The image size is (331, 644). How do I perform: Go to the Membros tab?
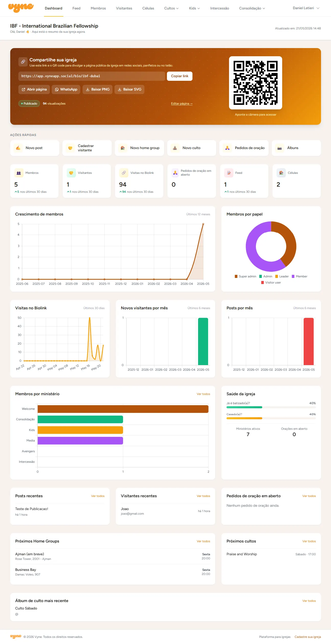tap(98, 8)
